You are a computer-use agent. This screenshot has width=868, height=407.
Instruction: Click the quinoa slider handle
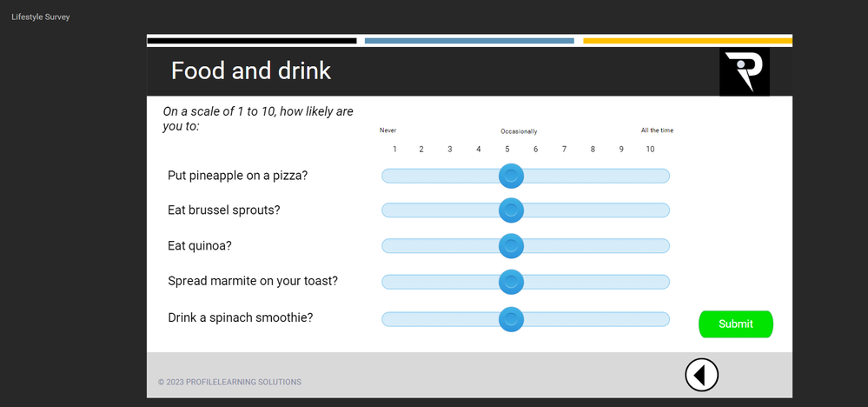[511, 246]
